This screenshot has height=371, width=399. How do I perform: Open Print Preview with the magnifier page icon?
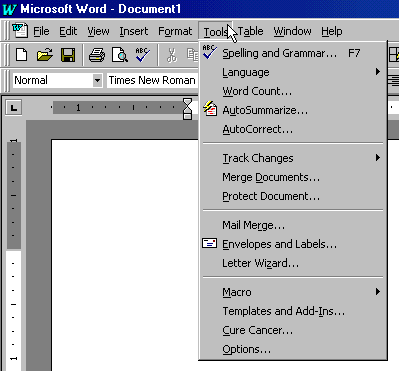(x=120, y=55)
